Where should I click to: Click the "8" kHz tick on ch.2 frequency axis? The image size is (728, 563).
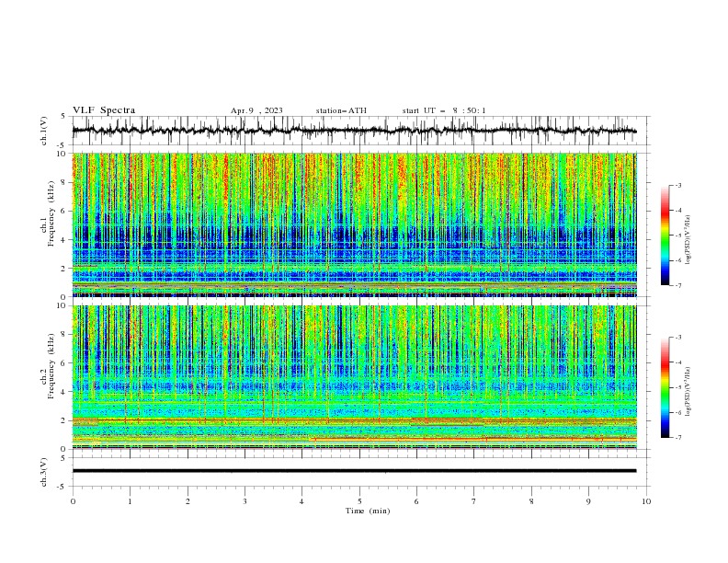pos(64,334)
